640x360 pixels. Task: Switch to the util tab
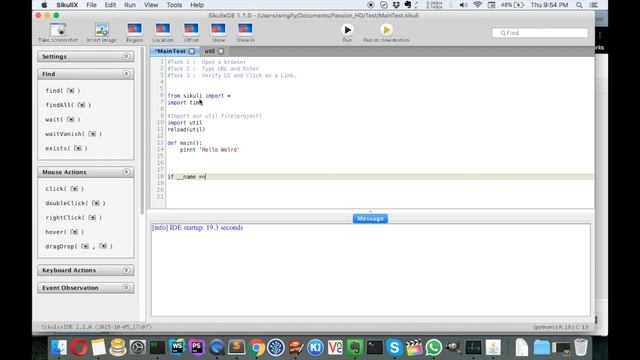[x=209, y=51]
